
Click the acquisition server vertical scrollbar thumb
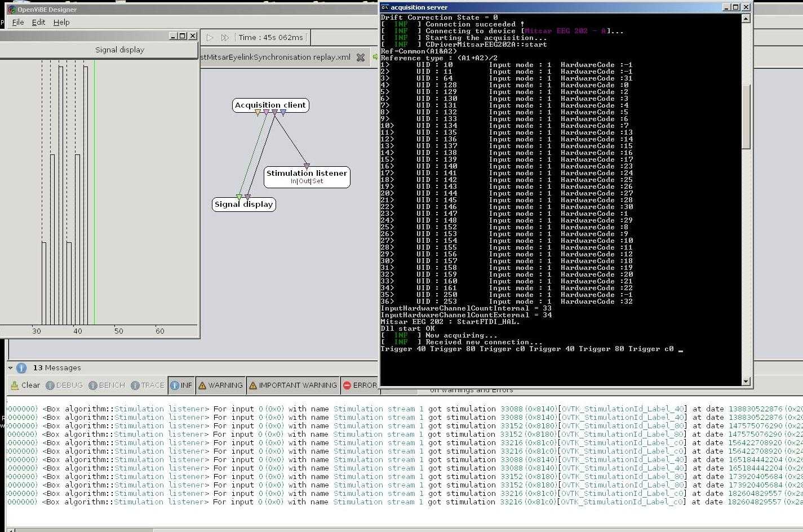click(x=746, y=116)
